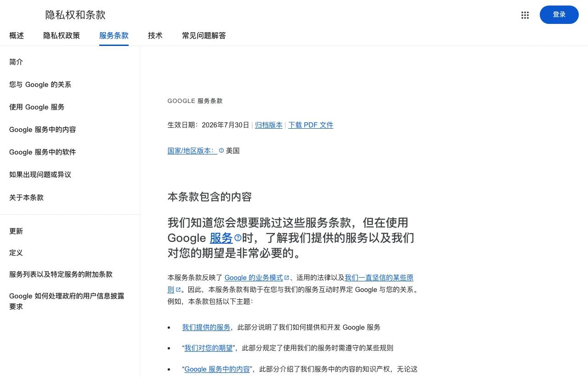Viewport: 588px width, 377px height.
Task: Click the external link icon after 某些原则
Action: [178, 290]
